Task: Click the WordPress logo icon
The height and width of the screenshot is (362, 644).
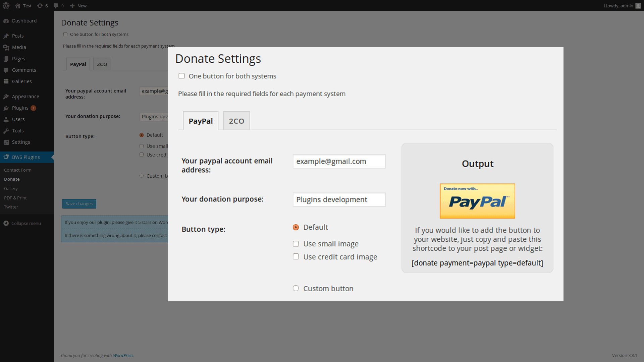Action: tap(6, 6)
